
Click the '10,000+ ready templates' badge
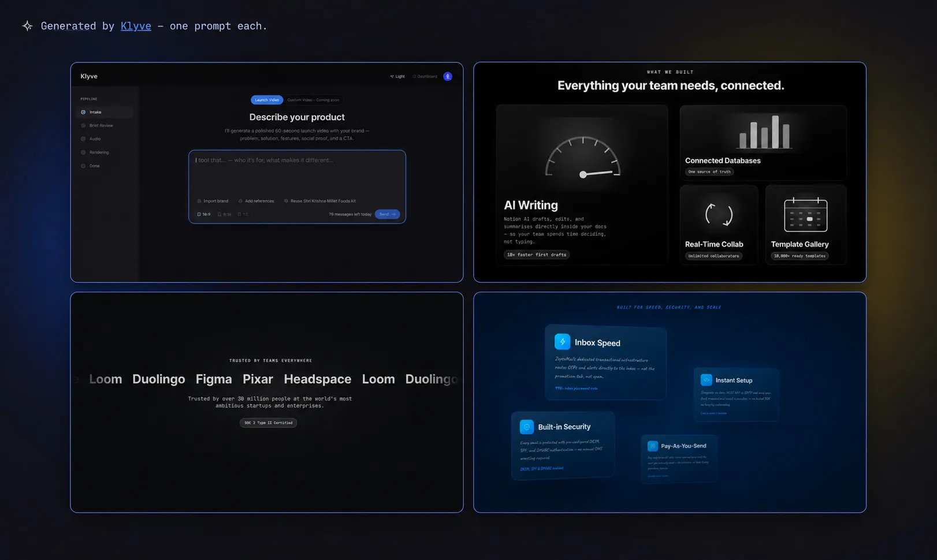[x=800, y=256]
